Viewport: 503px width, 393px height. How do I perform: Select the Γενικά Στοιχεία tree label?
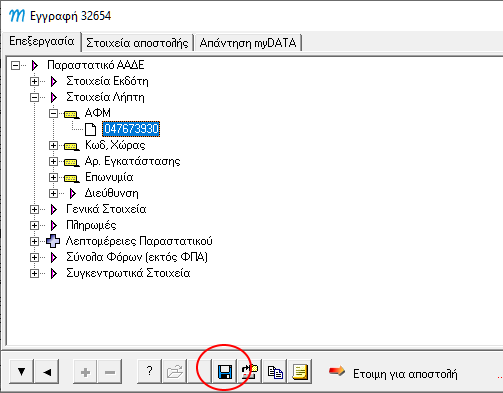[x=106, y=209]
